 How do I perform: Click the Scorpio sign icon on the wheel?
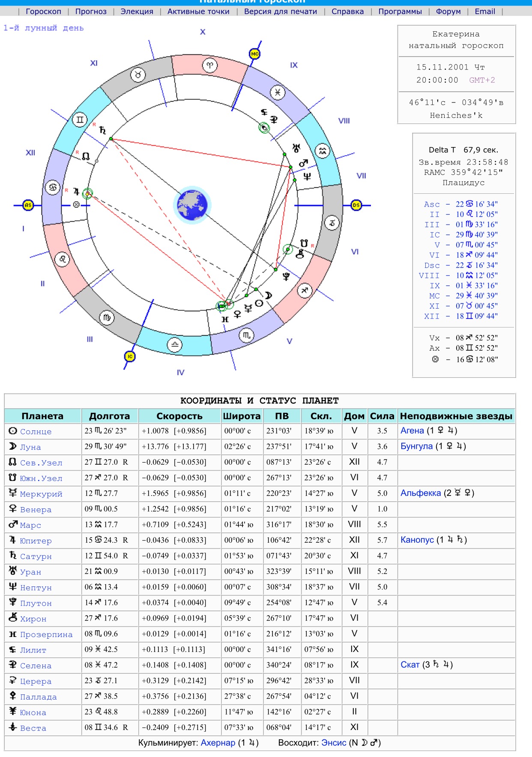[246, 335]
